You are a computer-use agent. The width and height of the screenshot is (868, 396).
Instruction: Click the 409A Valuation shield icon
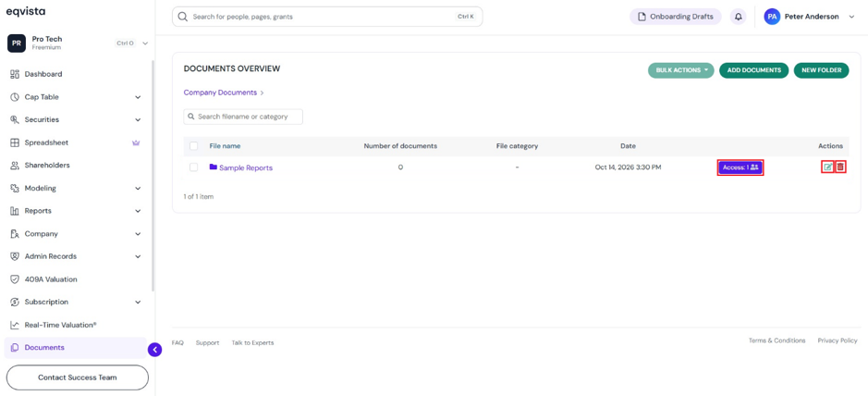pyautogui.click(x=15, y=279)
